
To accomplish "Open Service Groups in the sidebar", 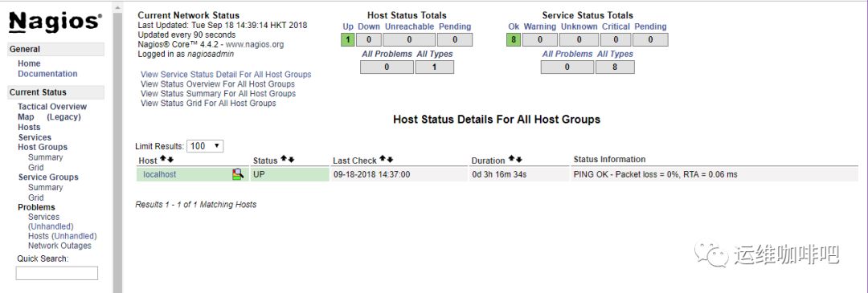I will coord(48,177).
